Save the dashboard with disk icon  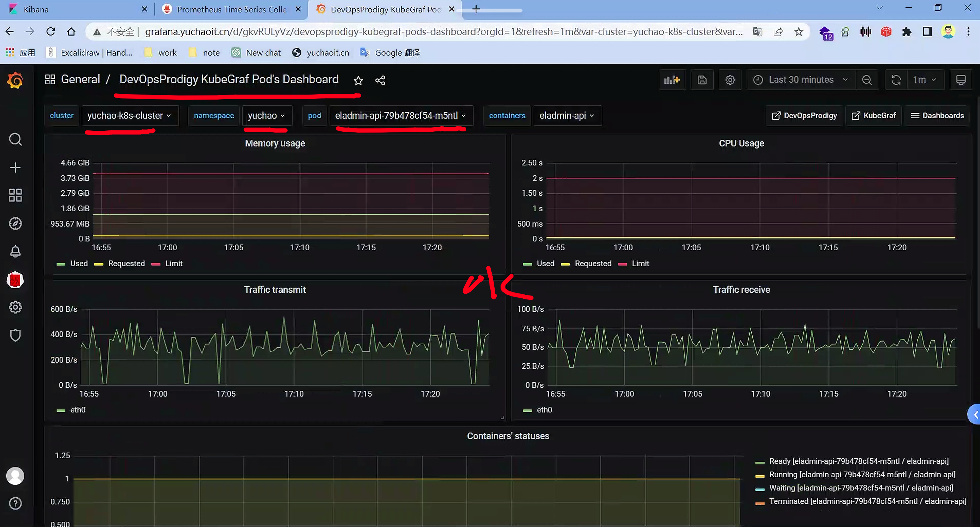click(x=702, y=80)
